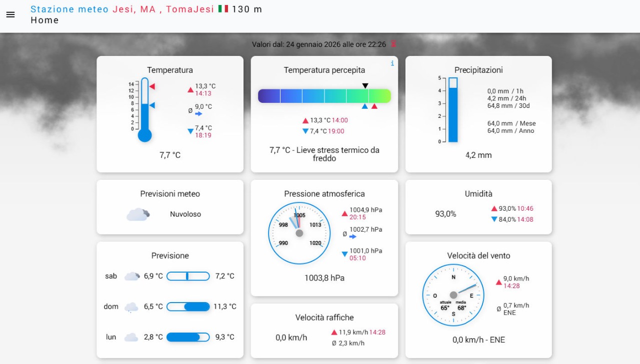
Task: Click the Velocità raffiche card heading
Action: point(324,318)
